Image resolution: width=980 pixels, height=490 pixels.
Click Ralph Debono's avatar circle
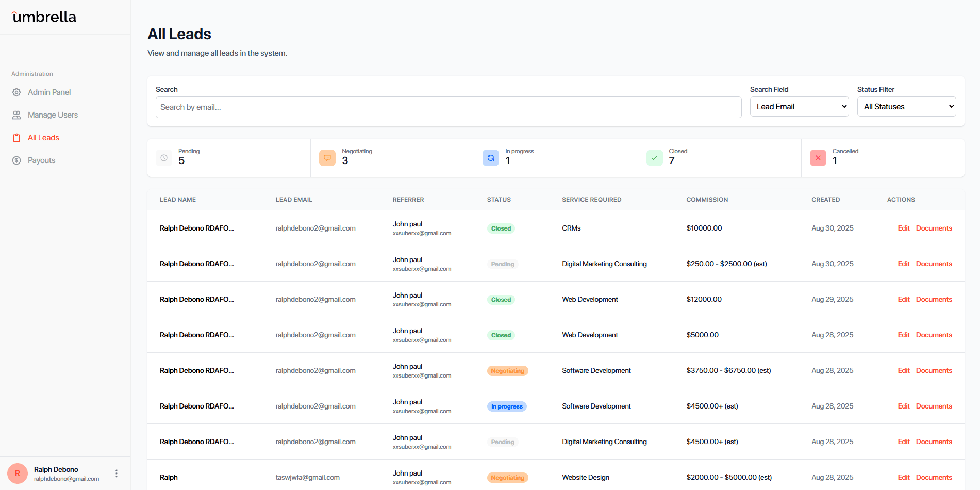17,473
